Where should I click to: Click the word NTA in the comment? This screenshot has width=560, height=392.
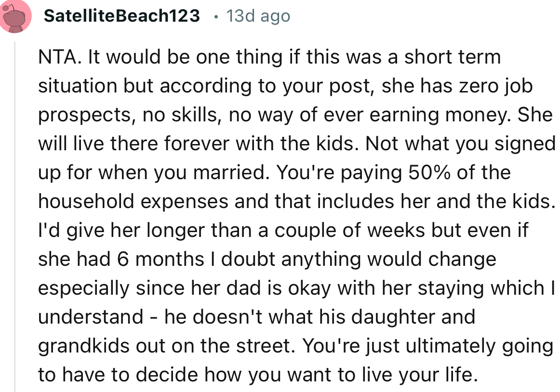(x=52, y=57)
